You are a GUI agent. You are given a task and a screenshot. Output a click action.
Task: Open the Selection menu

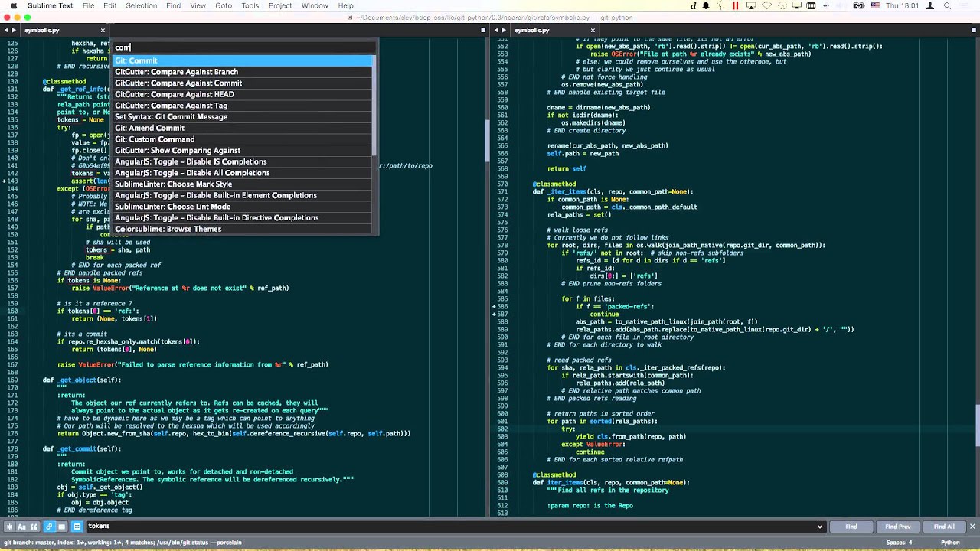[141, 5]
